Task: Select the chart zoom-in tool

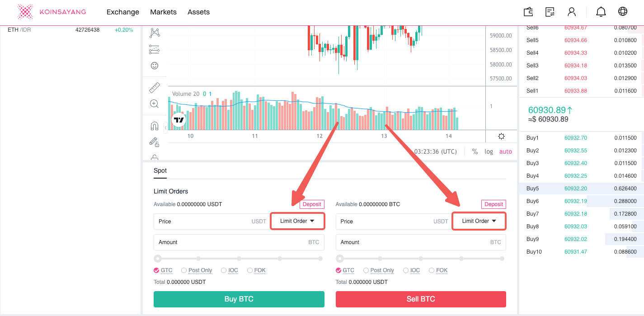Action: point(155,104)
